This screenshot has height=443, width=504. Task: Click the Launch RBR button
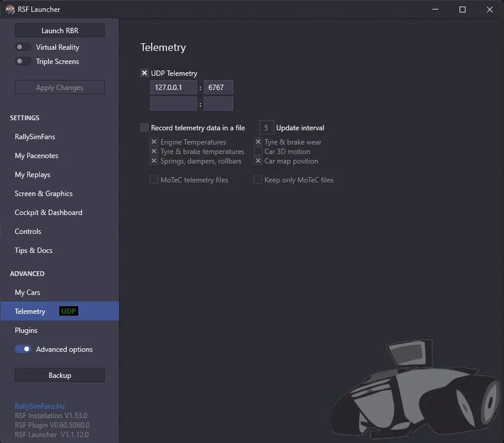pyautogui.click(x=60, y=30)
